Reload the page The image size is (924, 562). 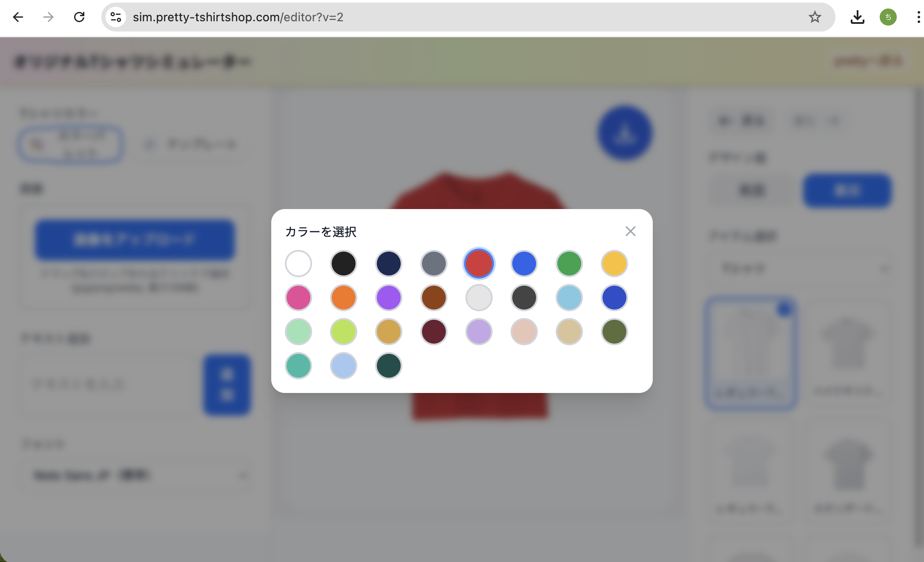click(x=79, y=17)
